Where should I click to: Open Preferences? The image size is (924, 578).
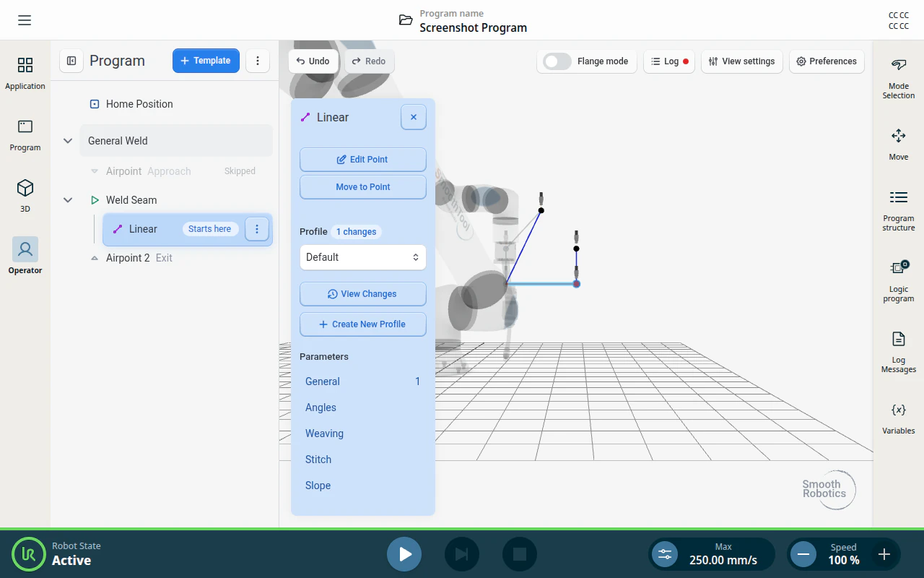(827, 61)
